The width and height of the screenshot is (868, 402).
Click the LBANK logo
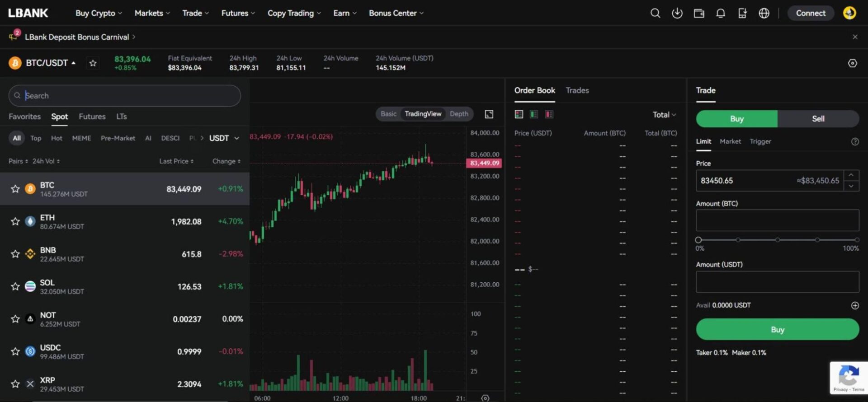point(28,13)
